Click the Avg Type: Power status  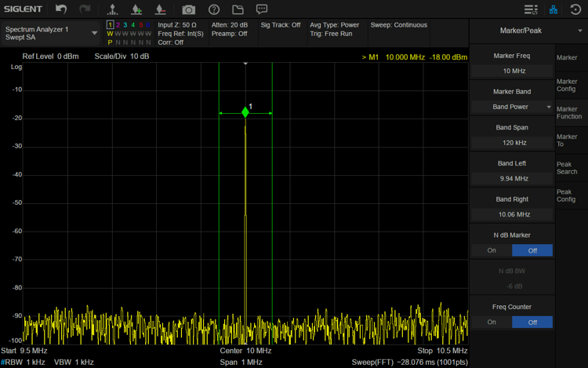tap(335, 25)
